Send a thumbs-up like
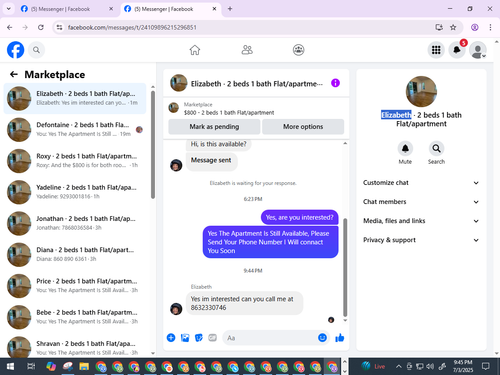The width and height of the screenshot is (500, 375). point(340,338)
